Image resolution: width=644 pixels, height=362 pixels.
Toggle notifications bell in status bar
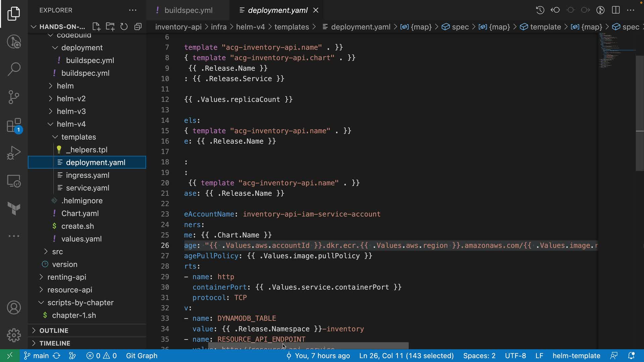click(x=631, y=356)
